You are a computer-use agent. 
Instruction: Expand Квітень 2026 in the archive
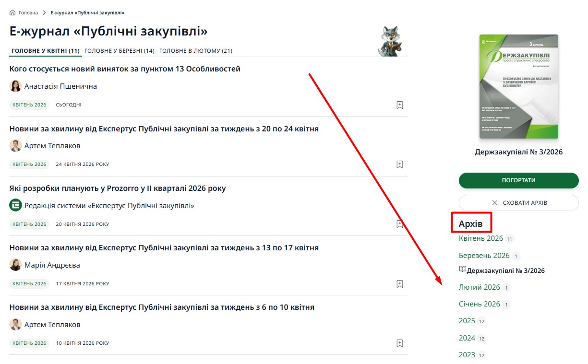pyautogui.click(x=481, y=238)
